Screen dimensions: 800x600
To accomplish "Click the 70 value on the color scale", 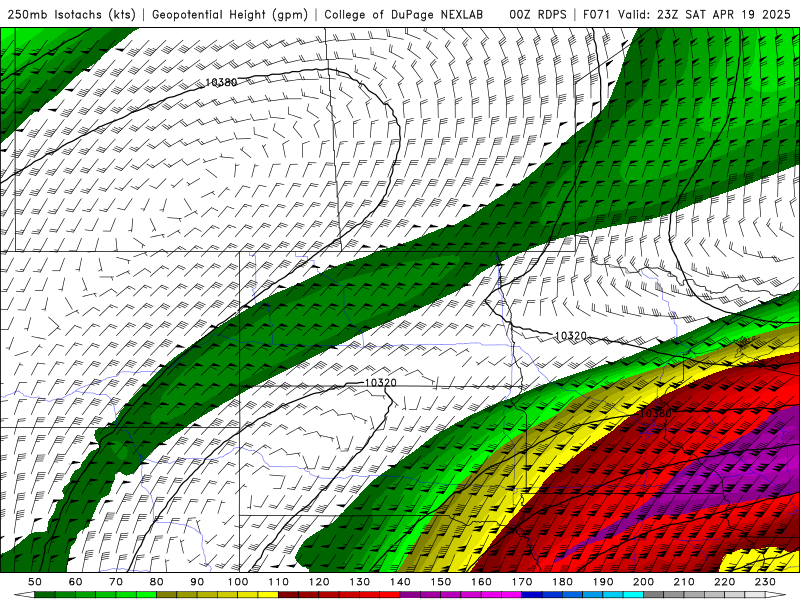I will [116, 582].
